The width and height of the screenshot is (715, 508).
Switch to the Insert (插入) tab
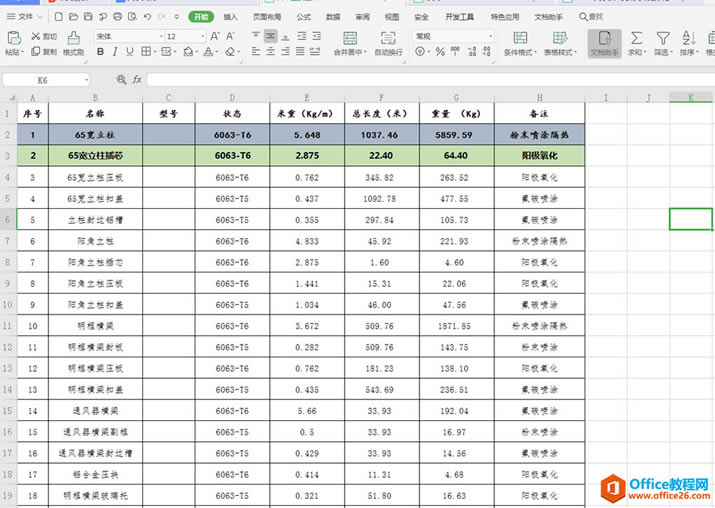pyautogui.click(x=231, y=17)
